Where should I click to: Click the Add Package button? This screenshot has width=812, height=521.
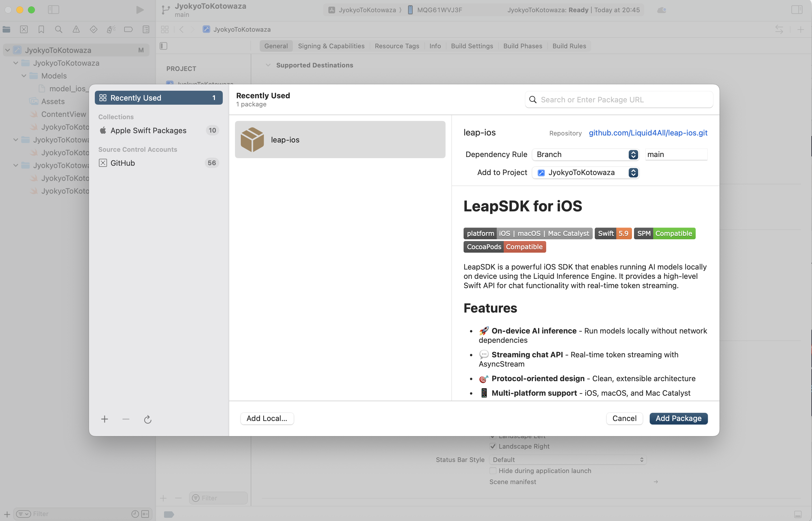(x=678, y=418)
